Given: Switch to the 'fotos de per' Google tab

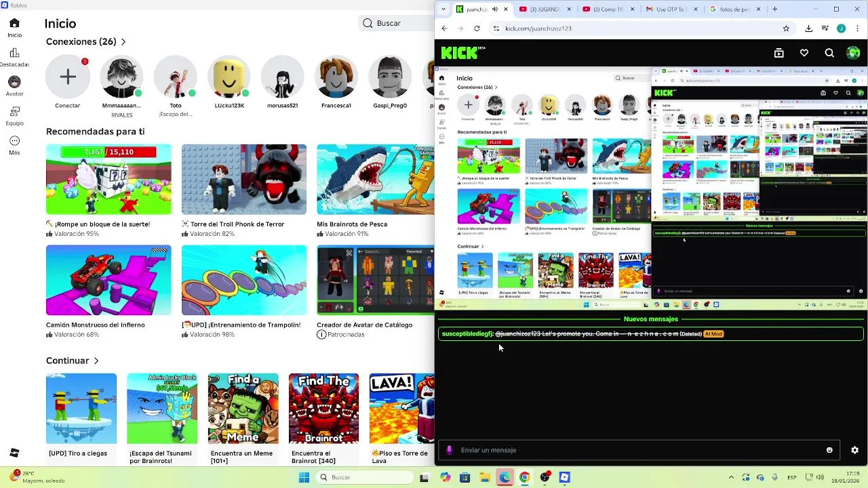Looking at the screenshot, I should (x=736, y=9).
